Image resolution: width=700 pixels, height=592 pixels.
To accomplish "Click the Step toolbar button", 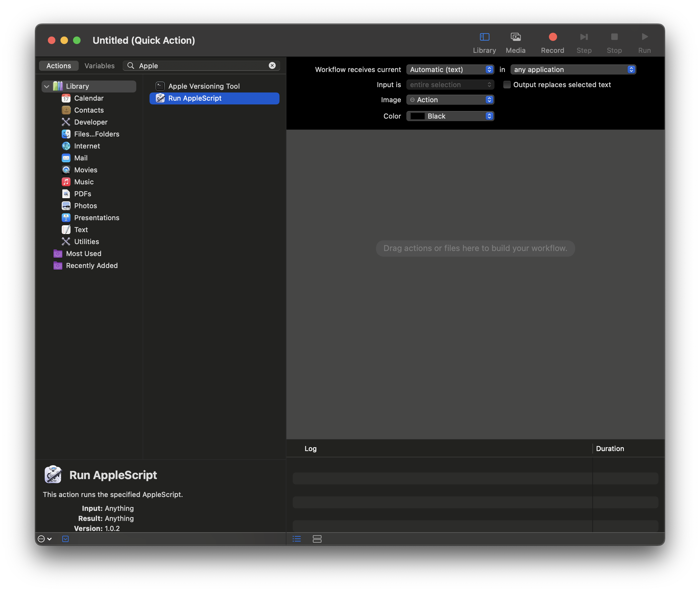I will pos(584,42).
